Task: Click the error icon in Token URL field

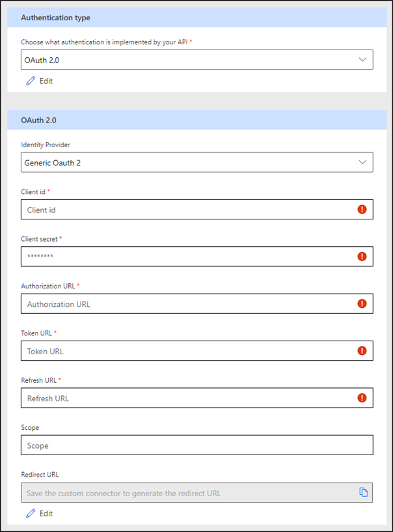Action: [362, 350]
